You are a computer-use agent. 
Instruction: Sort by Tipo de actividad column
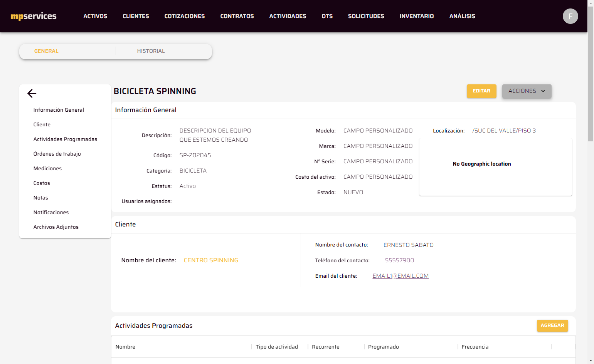277,347
